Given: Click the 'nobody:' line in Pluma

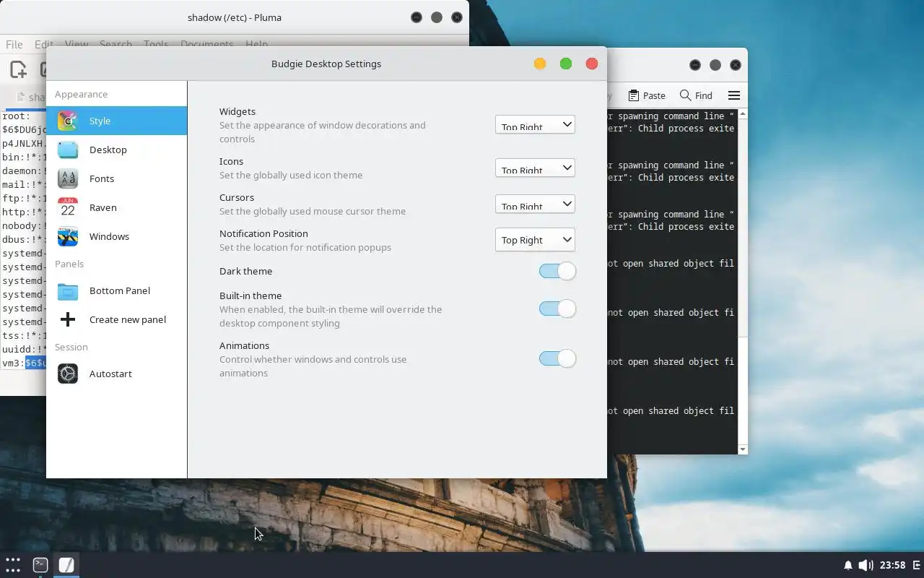Looking at the screenshot, I should 24,225.
